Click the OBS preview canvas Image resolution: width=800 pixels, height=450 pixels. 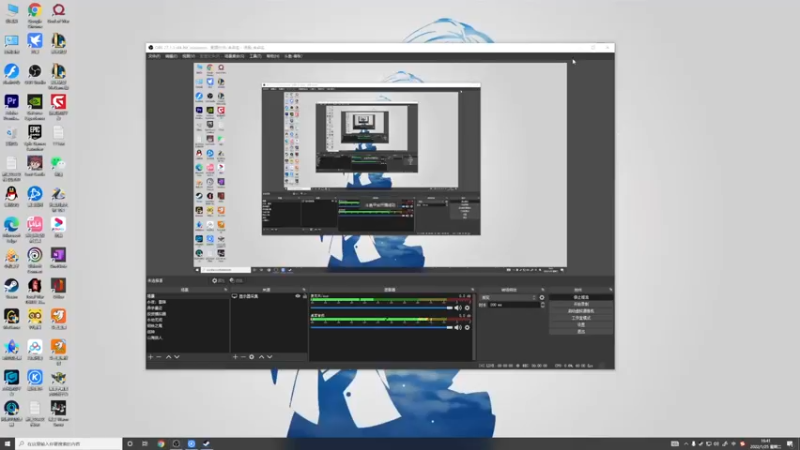coord(380,168)
